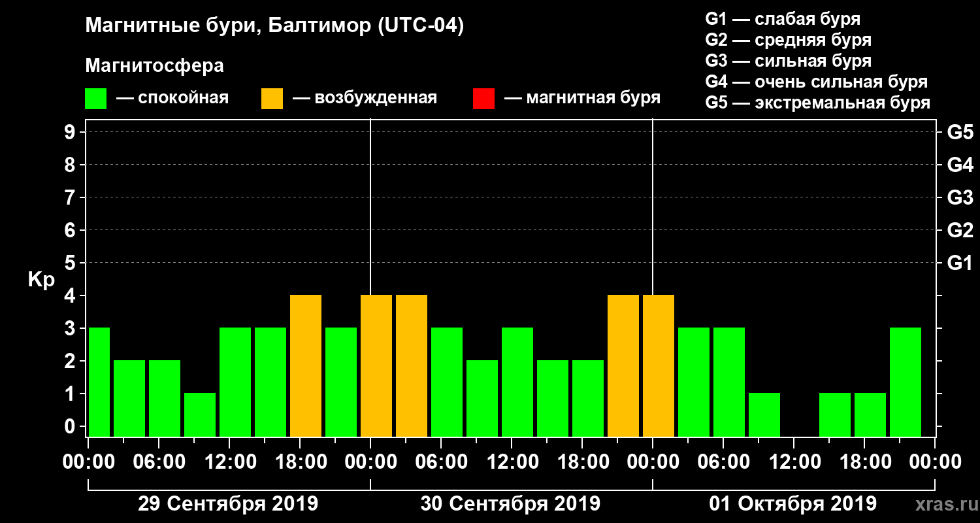This screenshot has width=980, height=523.
Task: Select the chart title 'Магнитные бури, Балтимор (UTC-04)'
Action: click(274, 27)
